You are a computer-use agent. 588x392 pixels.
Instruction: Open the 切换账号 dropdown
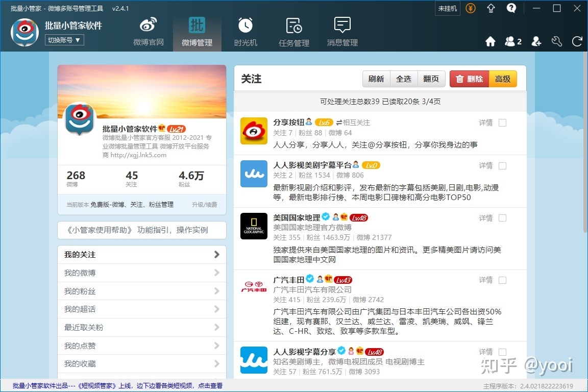64,40
